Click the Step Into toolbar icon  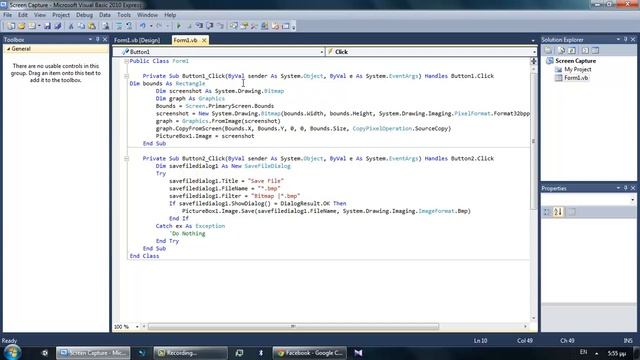click(199, 26)
